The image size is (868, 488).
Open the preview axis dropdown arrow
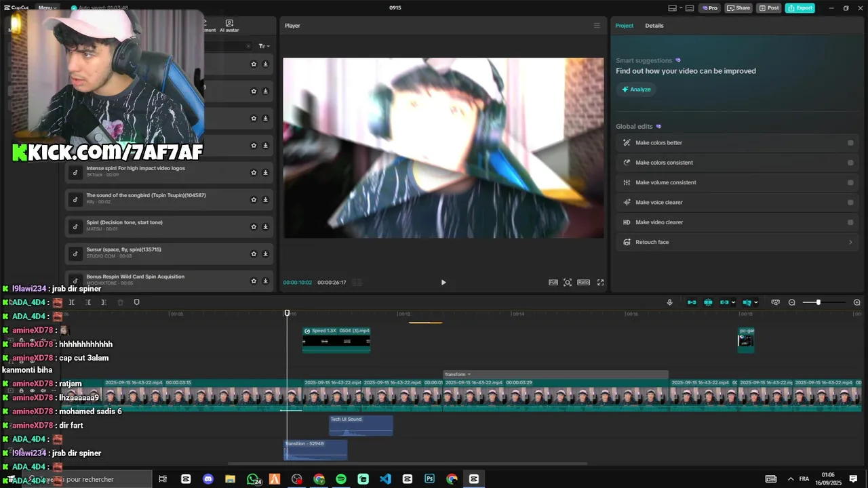[x=756, y=302]
